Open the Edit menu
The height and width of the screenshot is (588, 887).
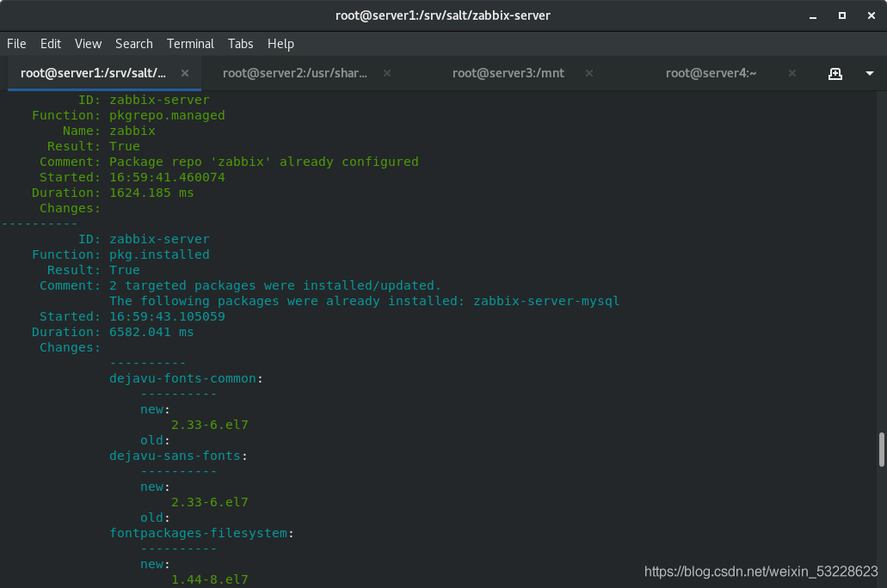51,44
